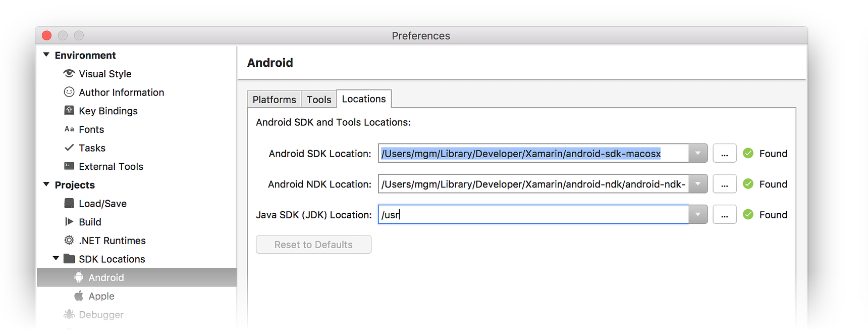Screen dimensions: 868x331
Task: Switch to the Platforms tab
Action: (x=274, y=100)
